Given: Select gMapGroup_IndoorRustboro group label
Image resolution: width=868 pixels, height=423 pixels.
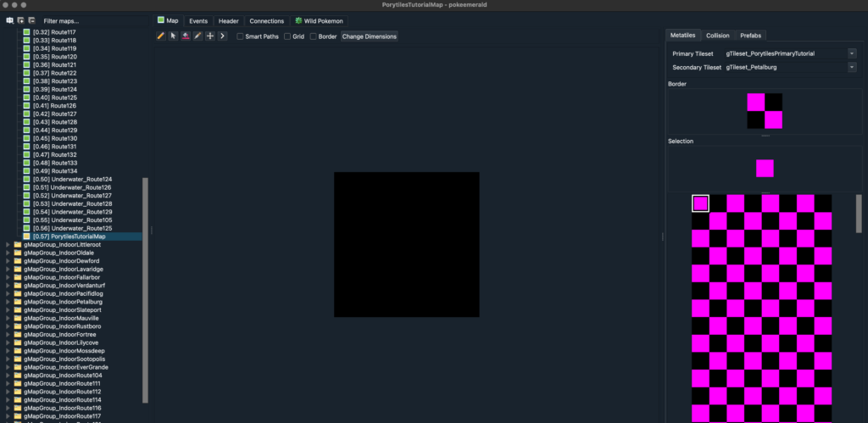Looking at the screenshot, I should point(62,326).
